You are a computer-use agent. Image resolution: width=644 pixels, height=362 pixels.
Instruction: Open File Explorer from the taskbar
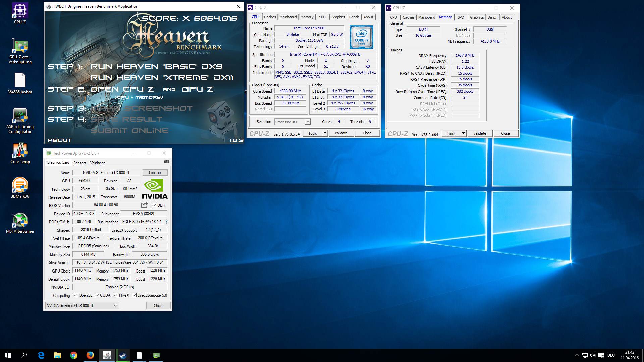[x=57, y=355]
